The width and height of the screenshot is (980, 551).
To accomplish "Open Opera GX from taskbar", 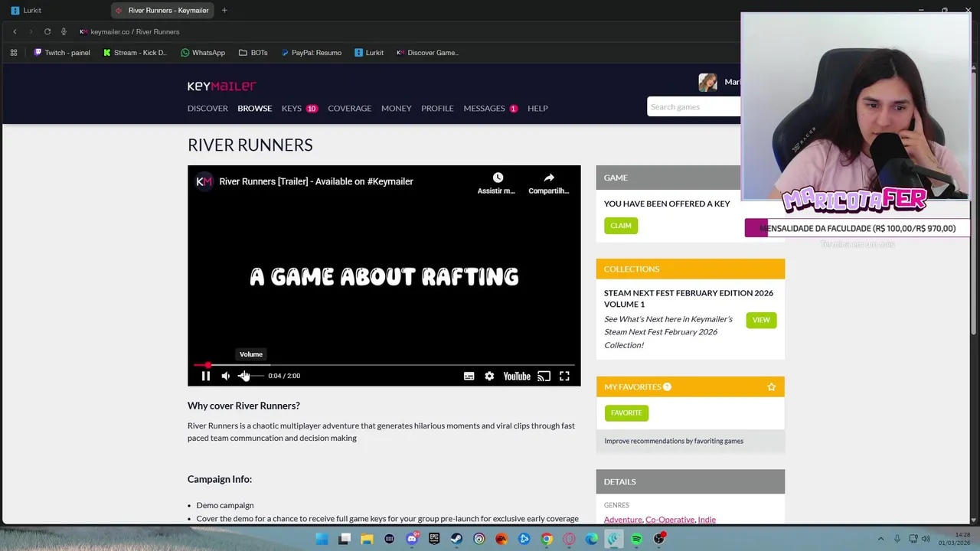I will (x=569, y=539).
